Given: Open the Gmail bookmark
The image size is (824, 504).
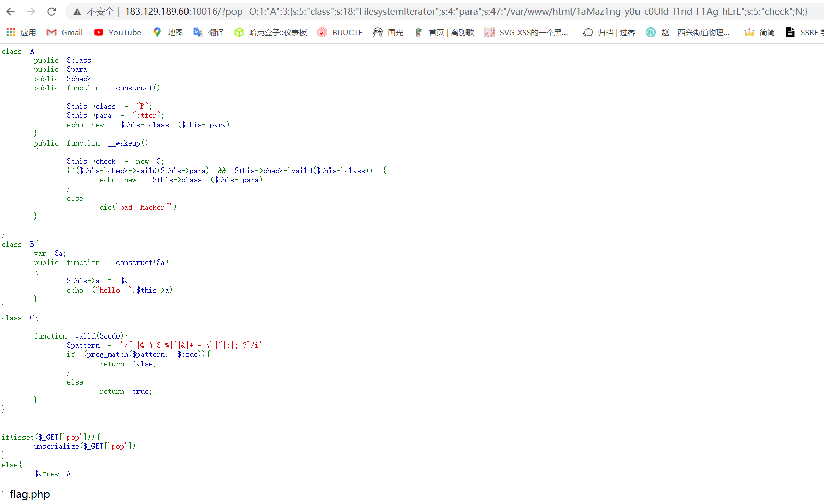Looking at the screenshot, I should click(x=64, y=32).
